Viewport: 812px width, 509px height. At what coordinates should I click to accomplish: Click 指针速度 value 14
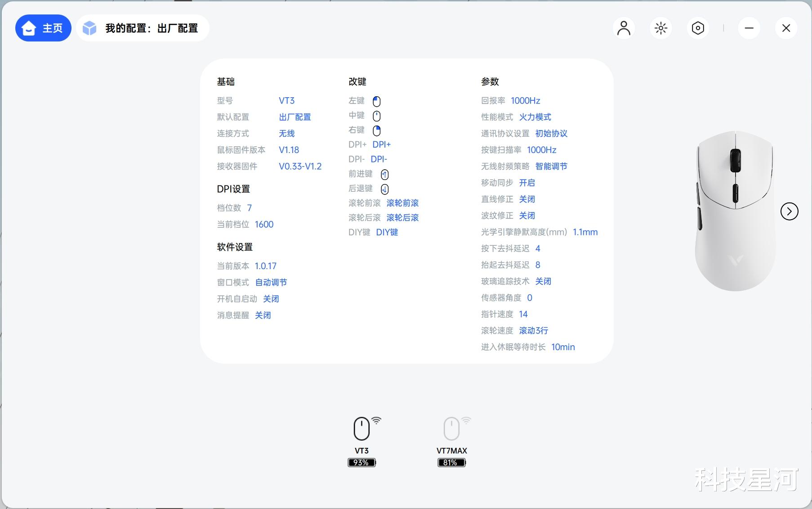523,314
